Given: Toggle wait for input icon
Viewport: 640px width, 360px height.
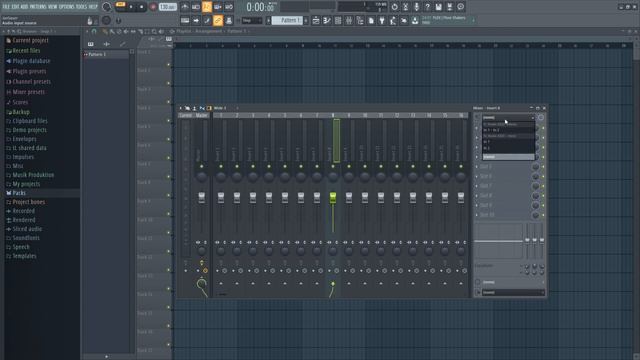Looking at the screenshot, I should 196,7.
